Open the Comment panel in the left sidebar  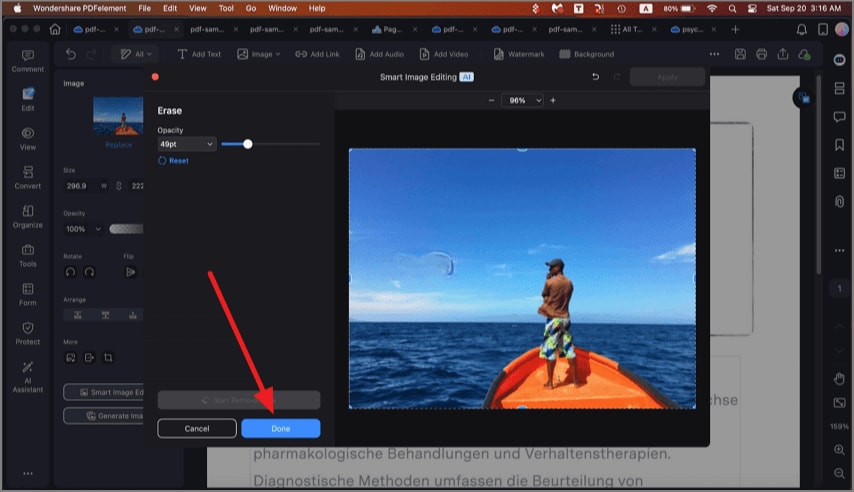click(x=28, y=61)
